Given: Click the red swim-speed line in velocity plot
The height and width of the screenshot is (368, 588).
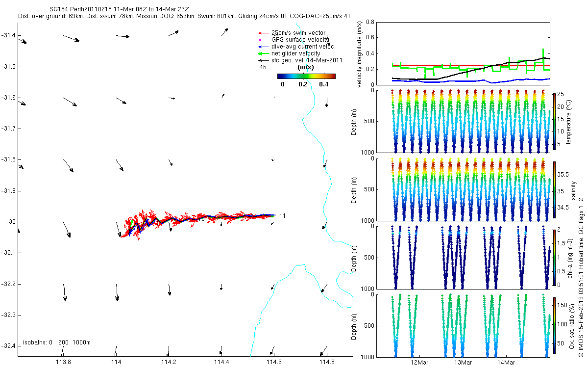Looking at the screenshot, I should 470,65.
